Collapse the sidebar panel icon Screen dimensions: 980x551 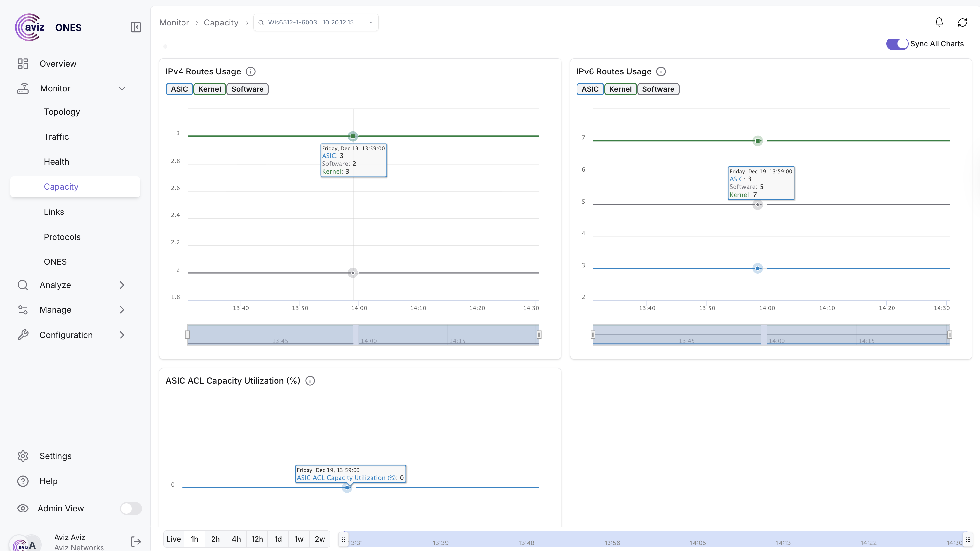coord(136,27)
